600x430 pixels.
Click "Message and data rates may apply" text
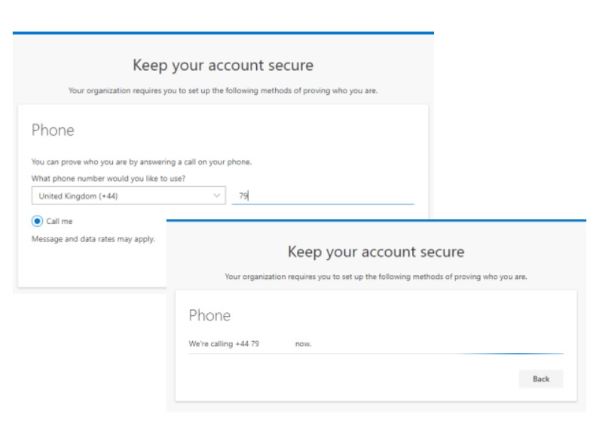[x=93, y=239]
